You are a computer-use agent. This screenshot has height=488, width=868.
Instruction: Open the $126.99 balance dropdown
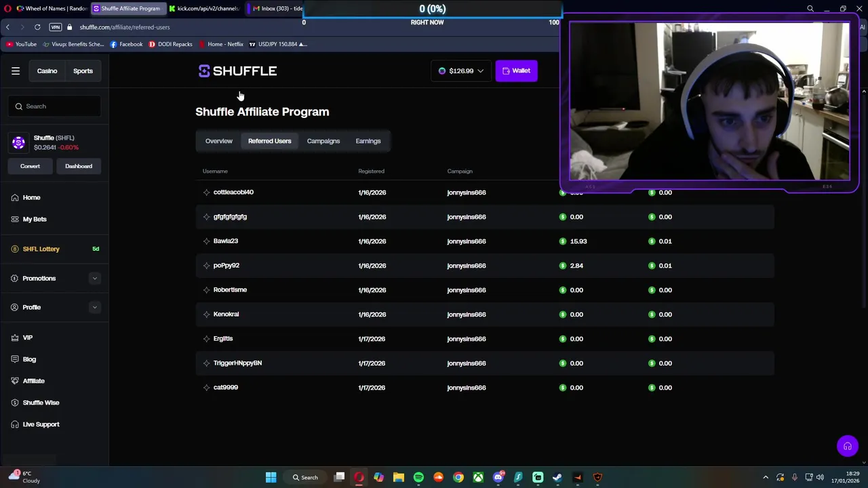[x=461, y=70]
